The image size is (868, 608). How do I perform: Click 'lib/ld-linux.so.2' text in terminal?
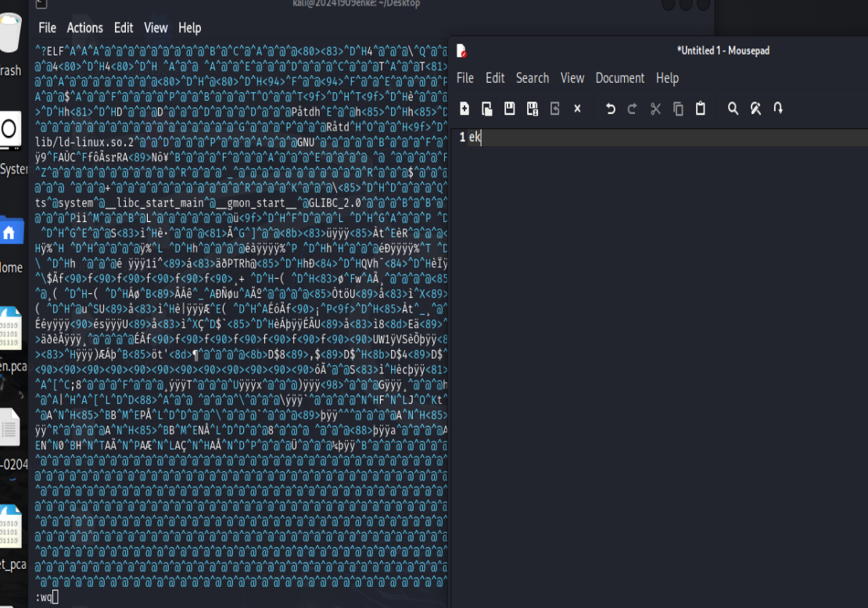click(x=84, y=142)
